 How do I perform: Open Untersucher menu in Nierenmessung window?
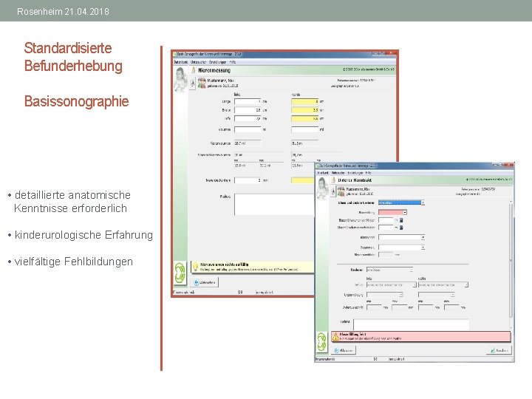[198, 62]
